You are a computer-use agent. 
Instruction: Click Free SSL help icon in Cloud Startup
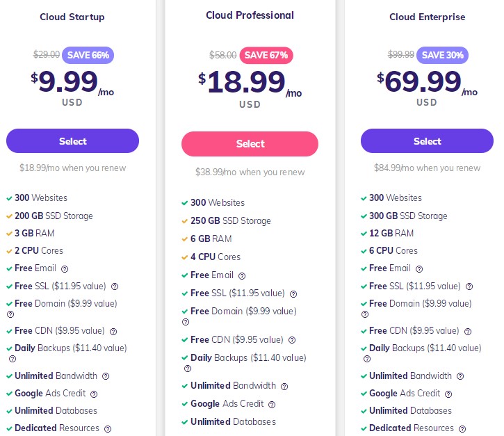click(115, 286)
